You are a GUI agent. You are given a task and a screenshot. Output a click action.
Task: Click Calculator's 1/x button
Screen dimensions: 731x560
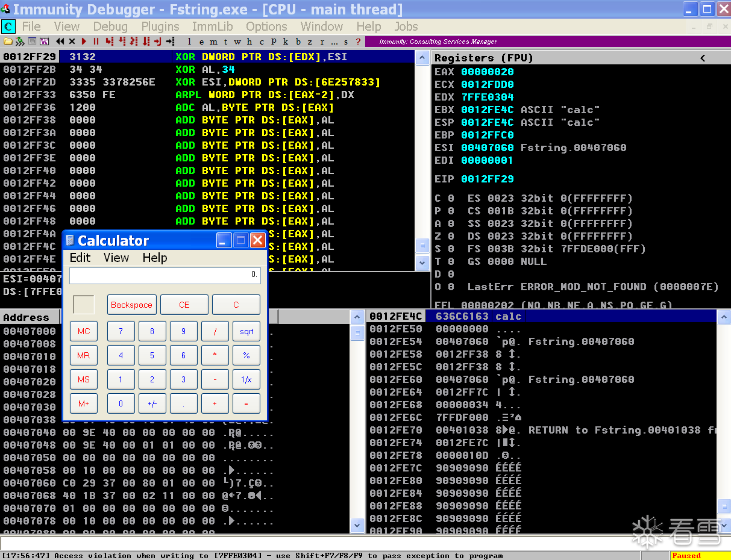pos(246,379)
